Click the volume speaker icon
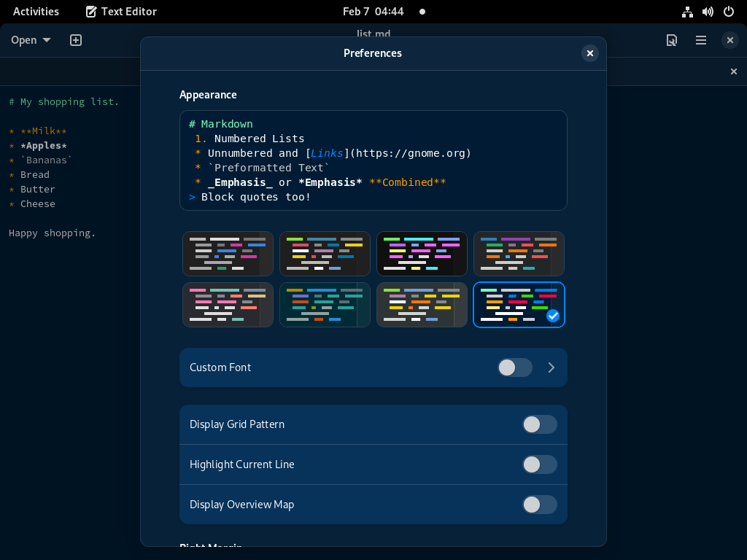Screen dimensions: 747x560 (708, 12)
